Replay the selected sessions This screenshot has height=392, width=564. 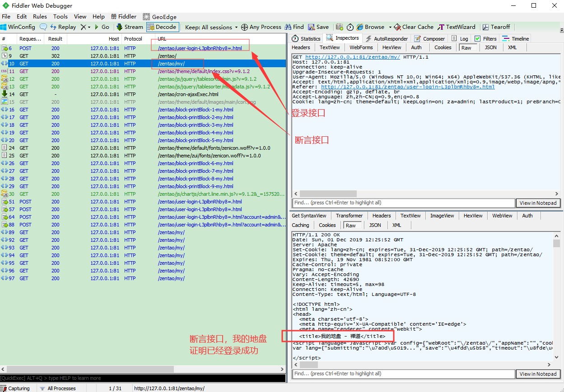pyautogui.click(x=63, y=27)
